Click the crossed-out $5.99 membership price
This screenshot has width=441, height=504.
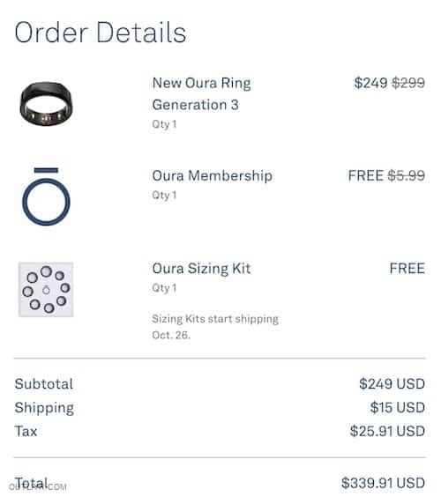click(407, 176)
